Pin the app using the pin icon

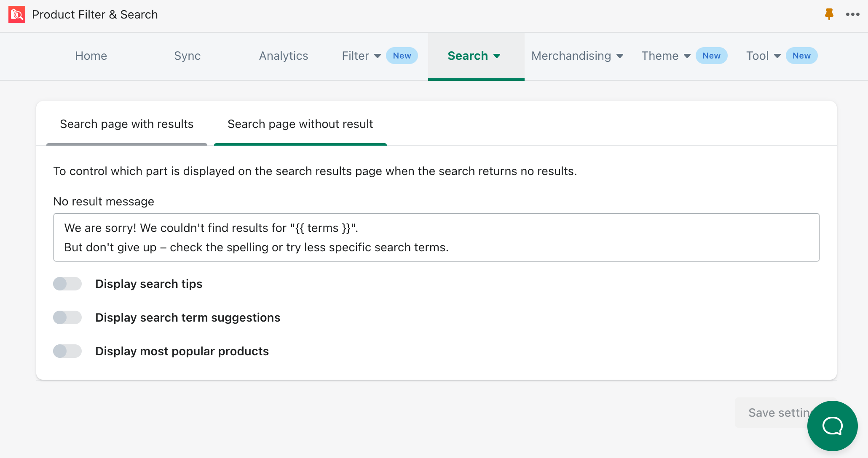pos(829,14)
